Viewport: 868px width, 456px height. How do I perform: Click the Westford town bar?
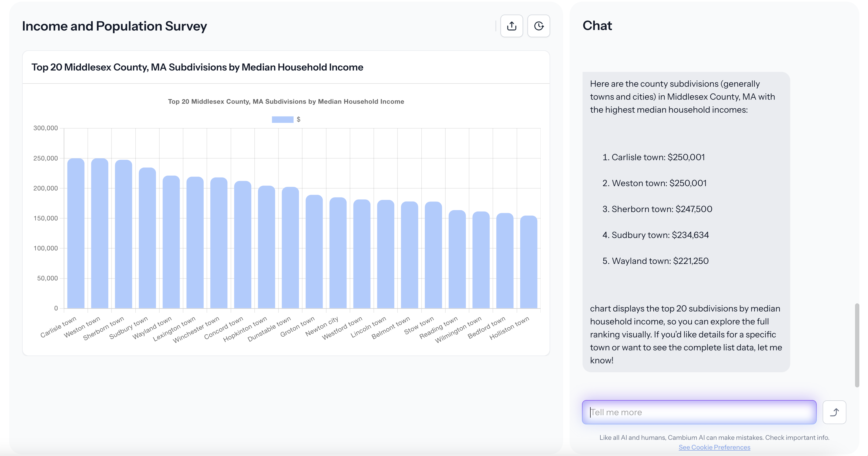[362, 254]
